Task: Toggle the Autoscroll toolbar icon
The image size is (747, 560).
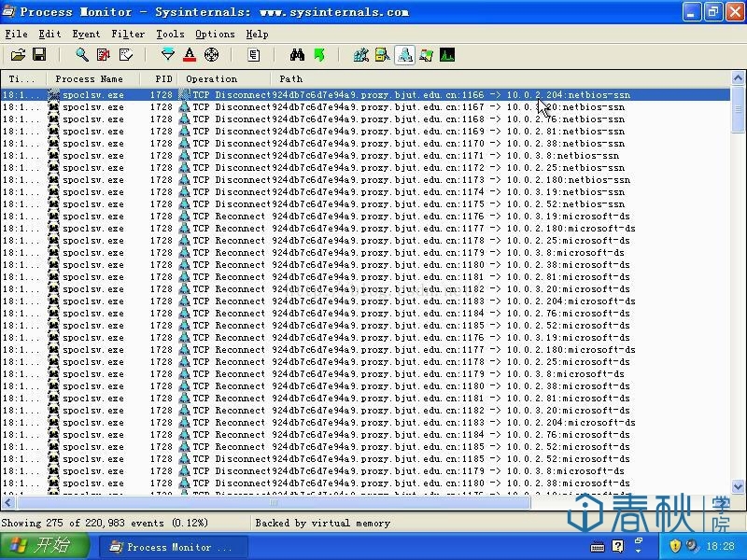Action: coord(104,55)
